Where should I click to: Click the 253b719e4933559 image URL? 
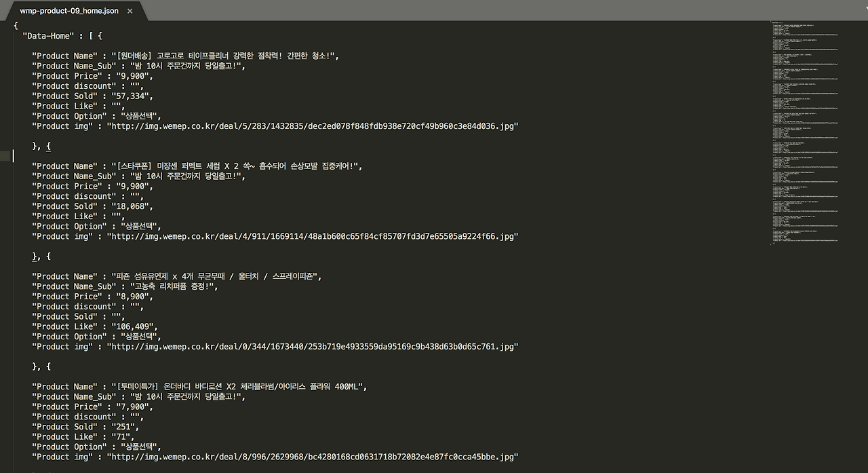[313, 347]
